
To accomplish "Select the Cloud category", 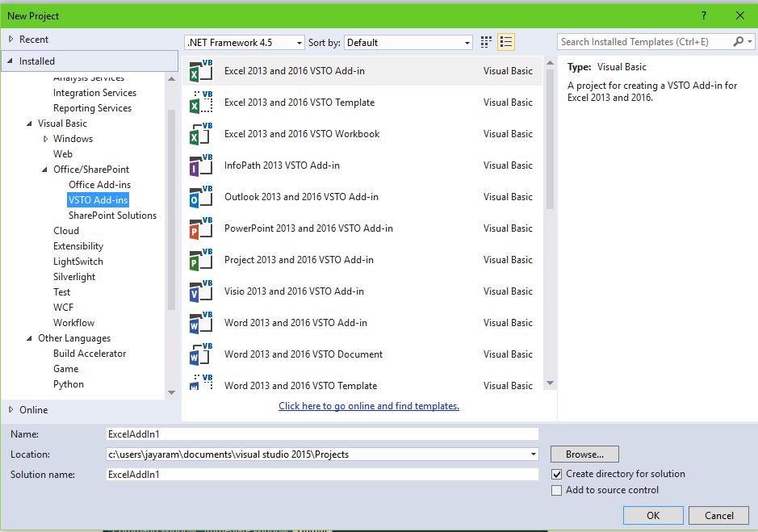I will tap(65, 231).
